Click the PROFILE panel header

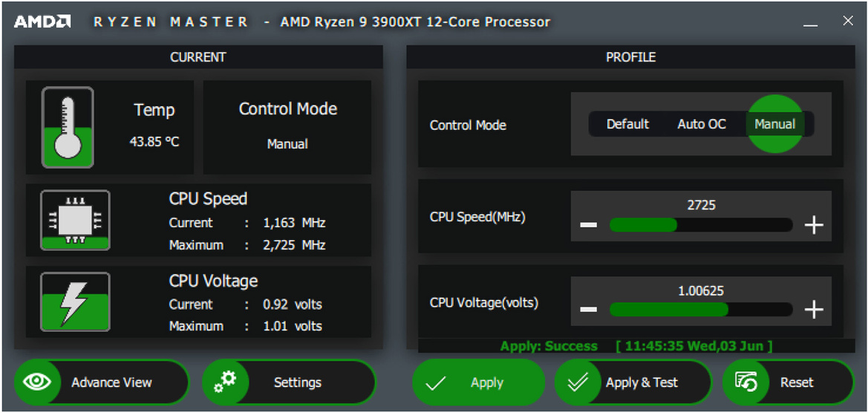click(x=630, y=57)
